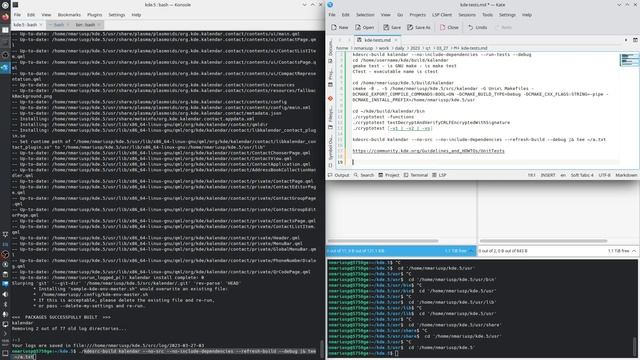The width and height of the screenshot is (640, 360).
Task: Open File menu in Konsole
Action: tap(17, 15)
